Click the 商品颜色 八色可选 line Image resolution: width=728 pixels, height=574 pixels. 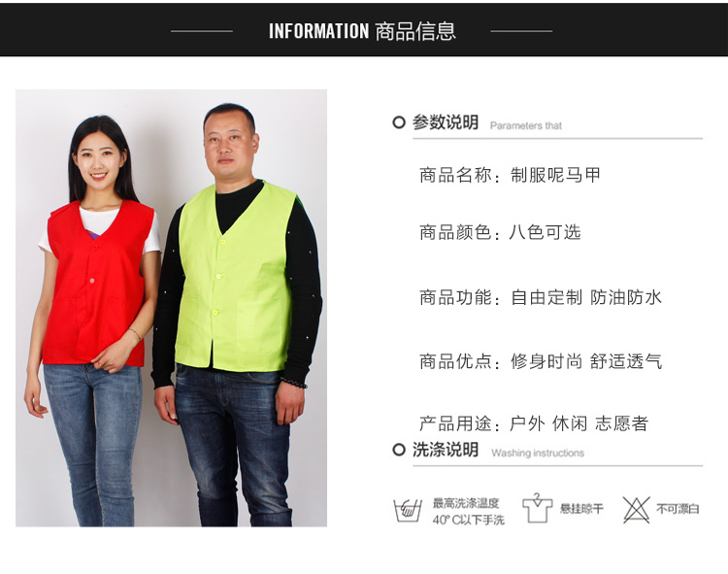tap(500, 232)
